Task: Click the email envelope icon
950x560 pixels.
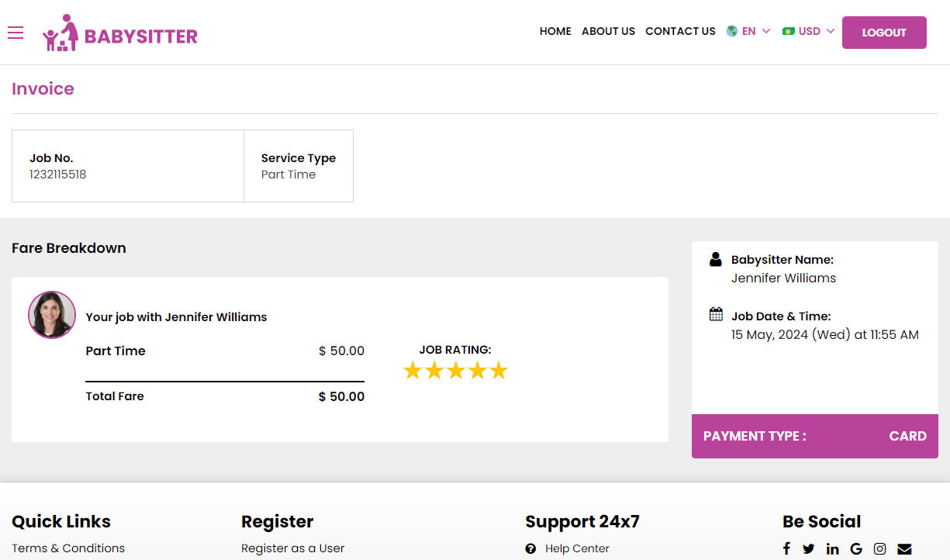Action: click(904, 548)
